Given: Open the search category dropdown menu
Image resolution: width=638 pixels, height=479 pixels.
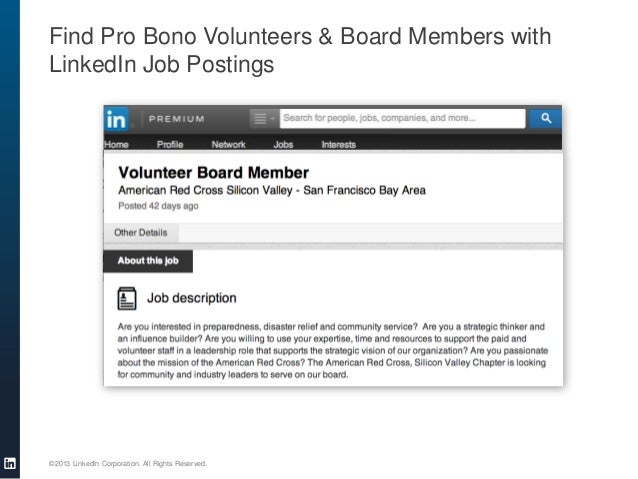Looking at the screenshot, I should 263,119.
